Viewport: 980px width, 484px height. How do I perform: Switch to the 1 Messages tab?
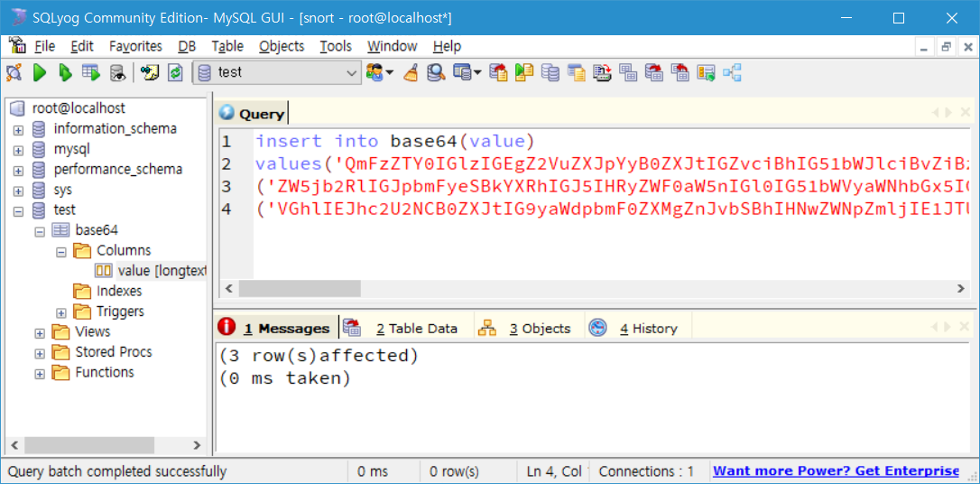[x=278, y=329]
